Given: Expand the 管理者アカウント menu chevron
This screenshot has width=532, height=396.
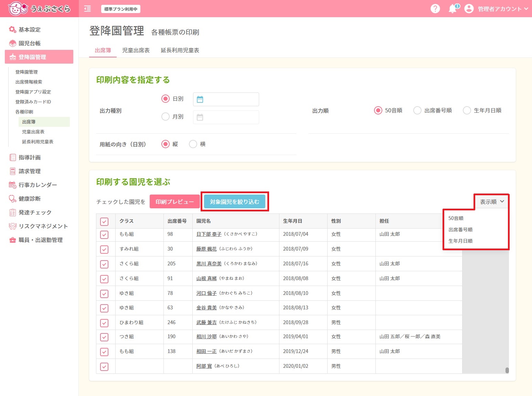Looking at the screenshot, I should pos(526,9).
